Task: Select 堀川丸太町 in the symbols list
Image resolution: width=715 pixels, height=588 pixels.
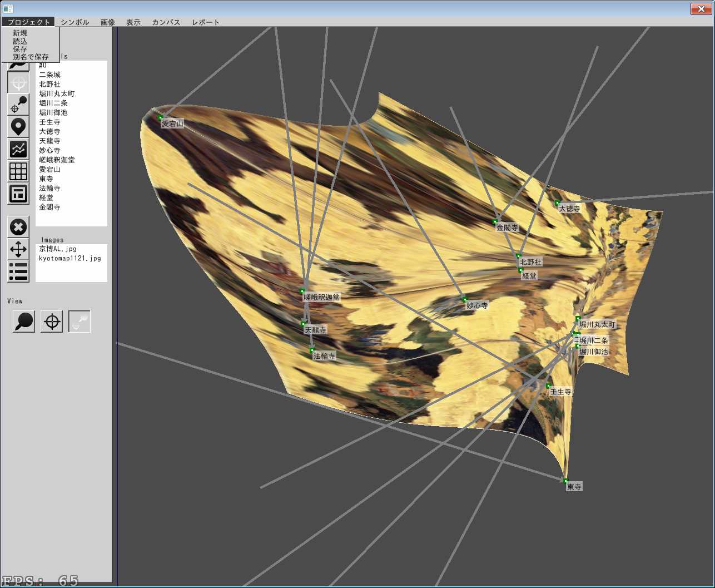Action: (x=57, y=93)
